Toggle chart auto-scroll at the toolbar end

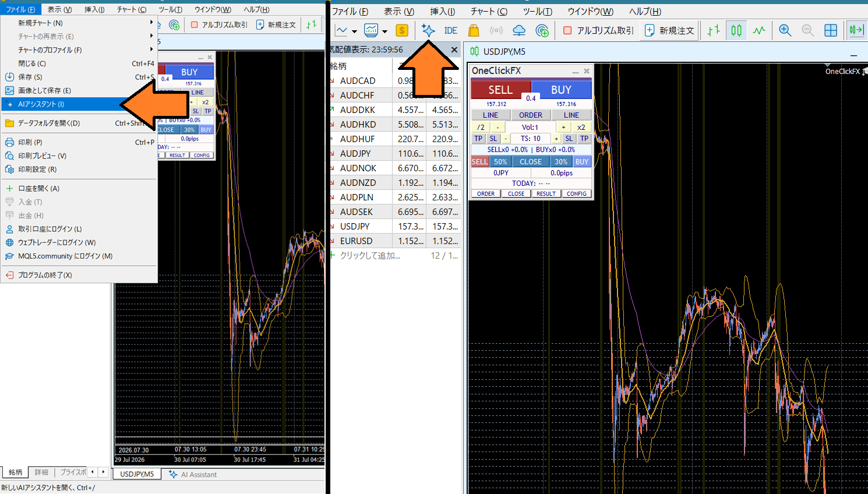[x=856, y=30]
